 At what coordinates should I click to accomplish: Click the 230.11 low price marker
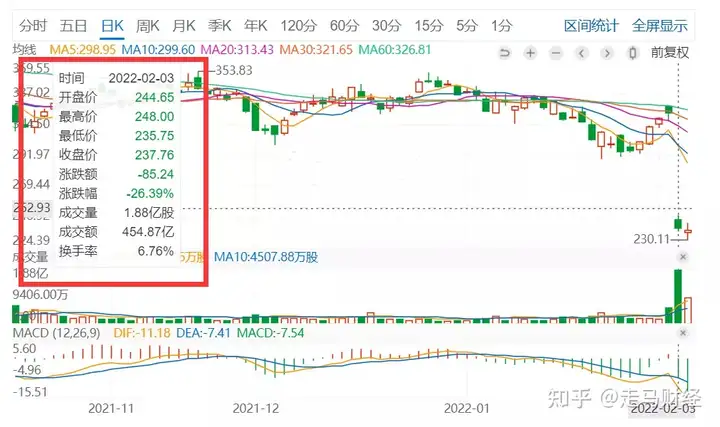click(x=652, y=239)
